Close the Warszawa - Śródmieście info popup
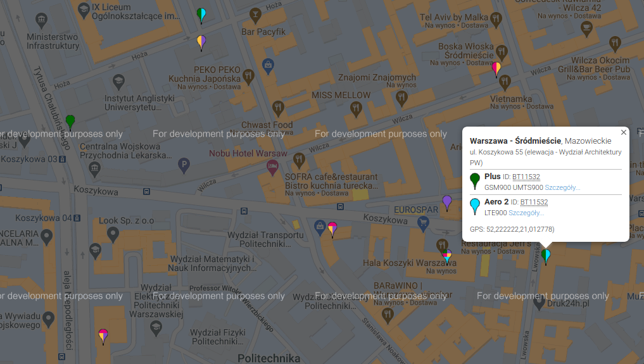Screen dimensions: 644x364 click(624, 132)
